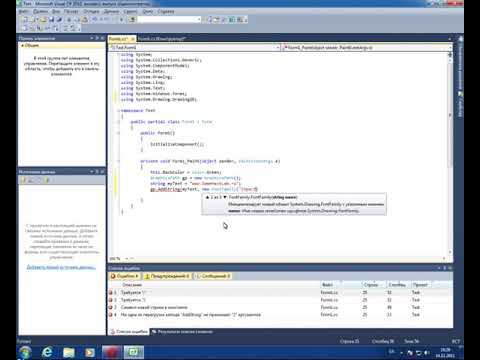Image resolution: width=480 pixels, height=360 pixels.
Task: Click the Windows Start button
Action: [x=25, y=352]
